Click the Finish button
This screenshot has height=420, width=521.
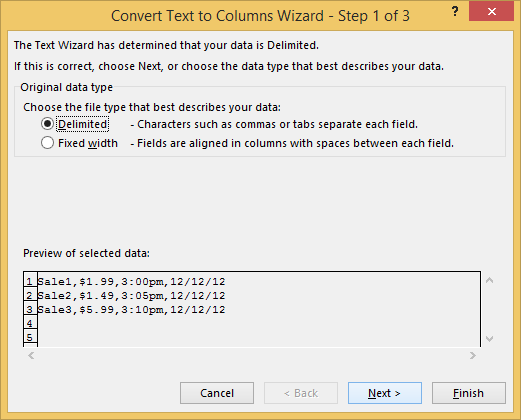point(469,393)
